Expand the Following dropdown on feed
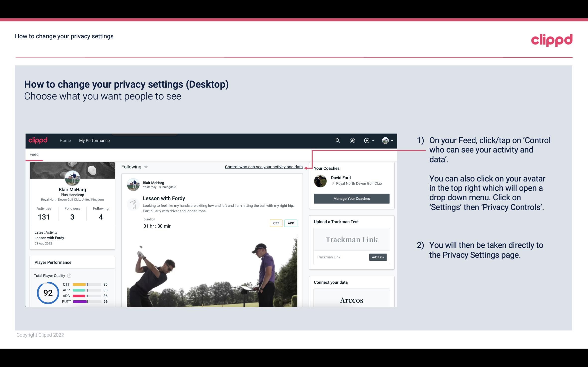This screenshot has width=588, height=367. point(134,167)
